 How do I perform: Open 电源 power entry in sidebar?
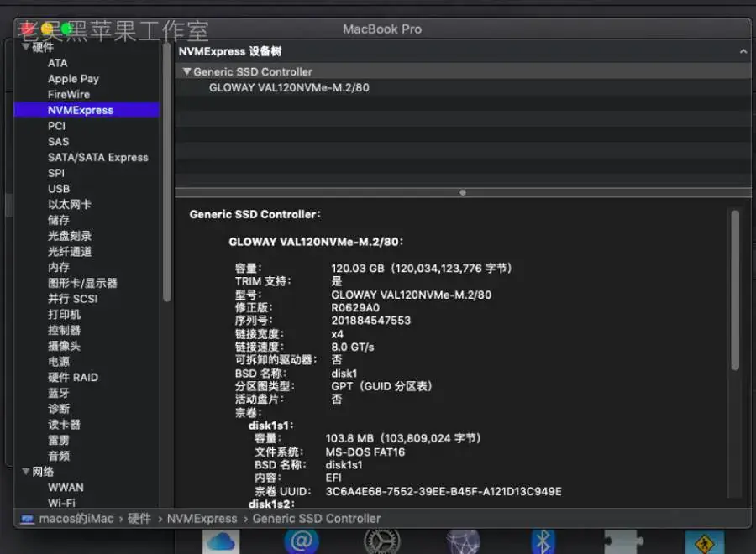coord(59,361)
